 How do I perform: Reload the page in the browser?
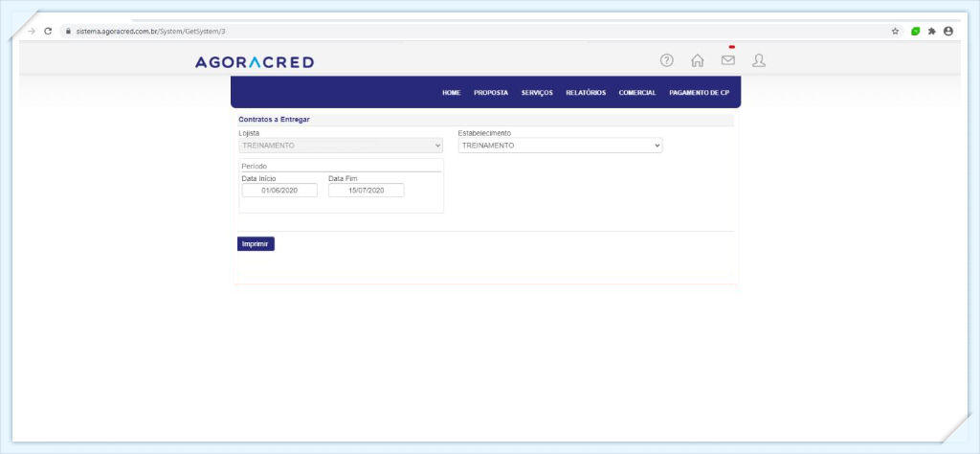(48, 31)
